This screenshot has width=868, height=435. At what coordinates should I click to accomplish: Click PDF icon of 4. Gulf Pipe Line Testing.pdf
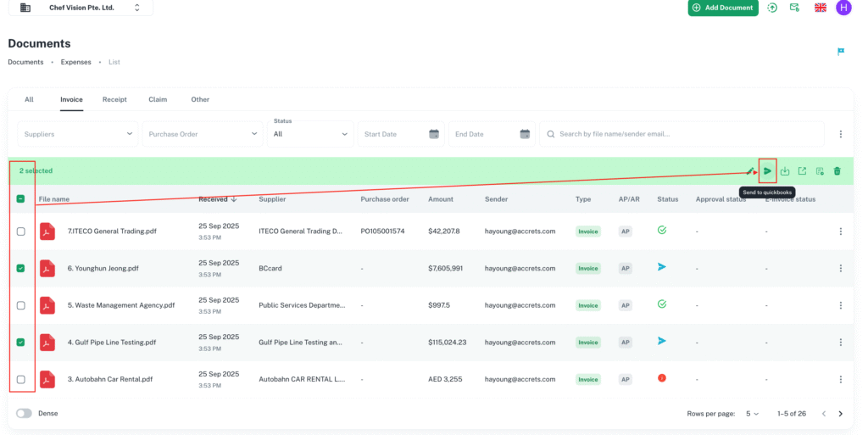47,343
